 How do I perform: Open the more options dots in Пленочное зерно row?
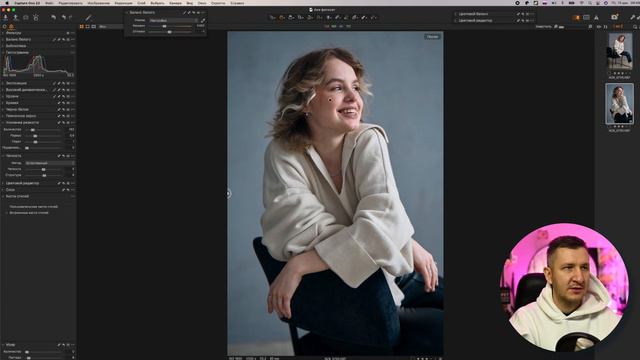73,116
